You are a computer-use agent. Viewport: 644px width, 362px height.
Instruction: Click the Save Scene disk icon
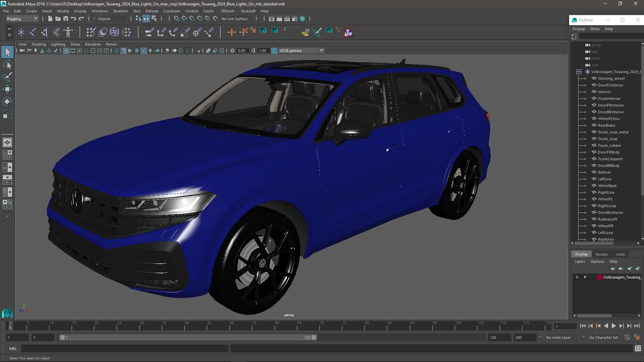66,19
